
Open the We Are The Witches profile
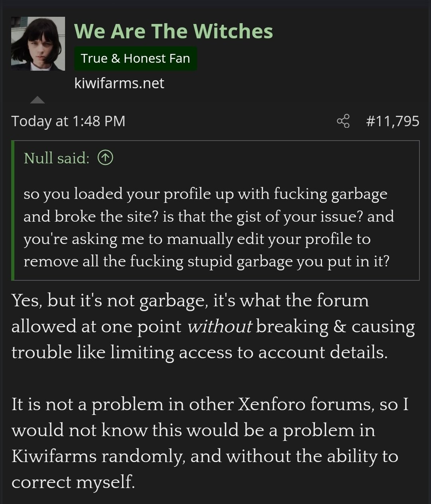click(174, 31)
